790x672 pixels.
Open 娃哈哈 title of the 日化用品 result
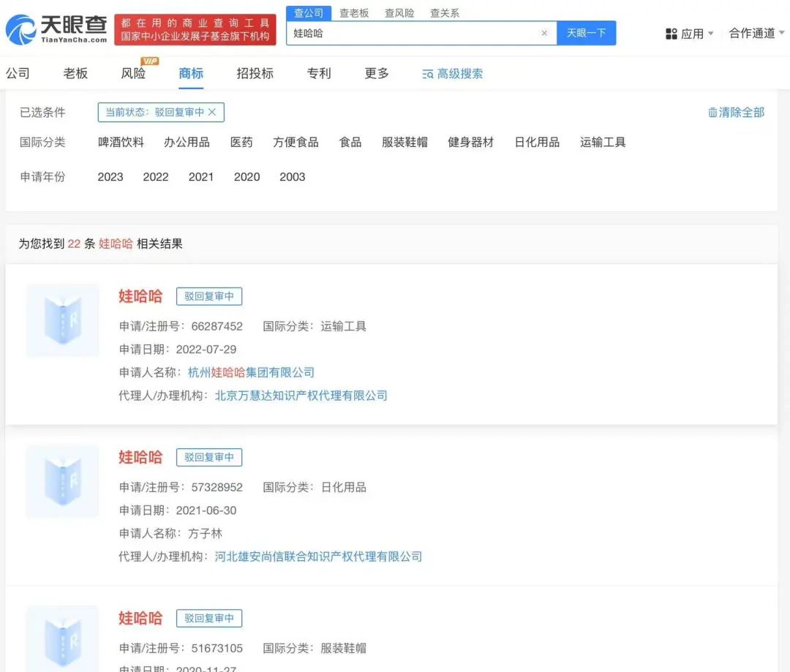140,458
